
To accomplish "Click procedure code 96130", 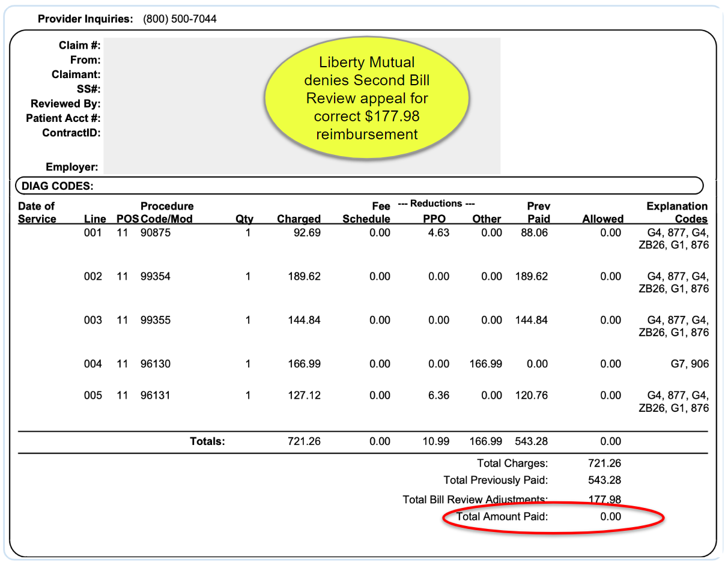I will pos(156,364).
